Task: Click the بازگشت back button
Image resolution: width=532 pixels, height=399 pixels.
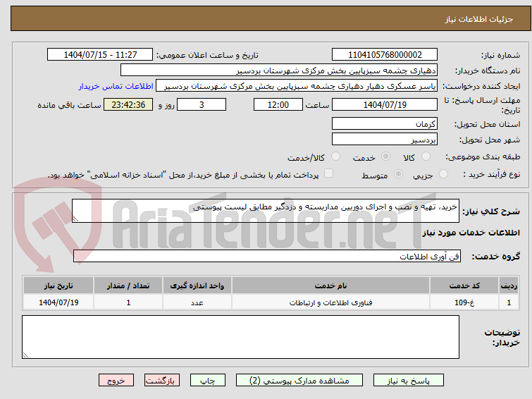Action: pos(162,381)
